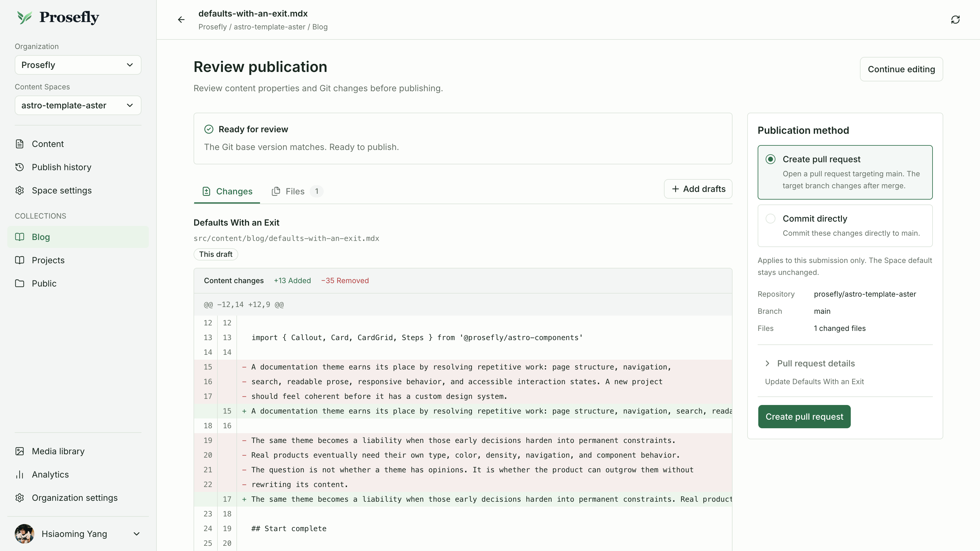
Task: Click the file path src/content/blog/defaults-with-an-exit.mdx
Action: pos(286,238)
